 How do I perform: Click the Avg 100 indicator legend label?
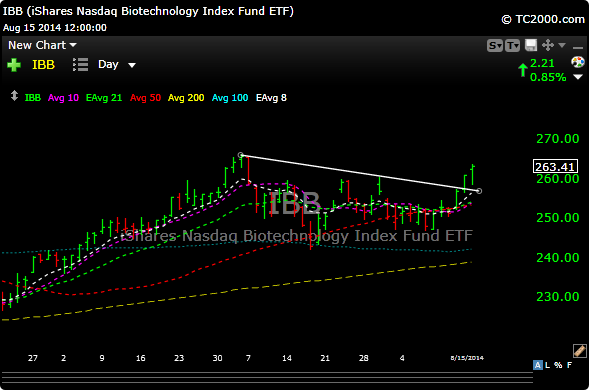(230, 98)
